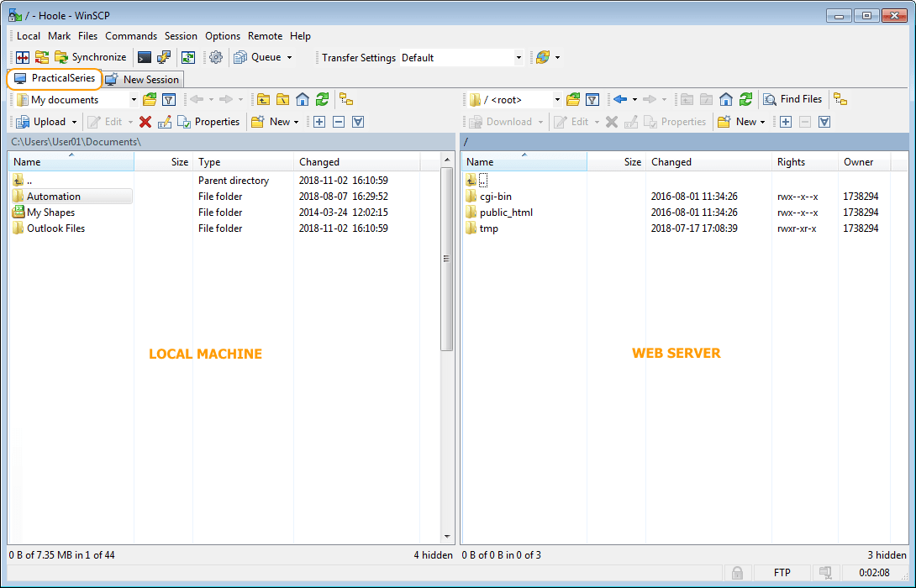Open the terminal console icon
Image resolution: width=916 pixels, height=588 pixels.
[x=145, y=57]
